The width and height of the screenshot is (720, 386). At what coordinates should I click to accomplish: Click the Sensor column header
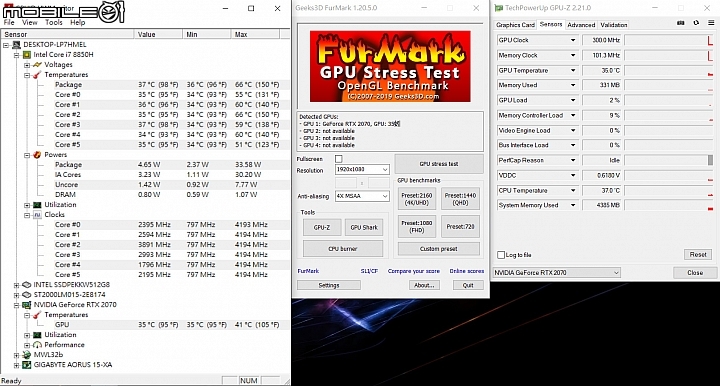pos(68,34)
